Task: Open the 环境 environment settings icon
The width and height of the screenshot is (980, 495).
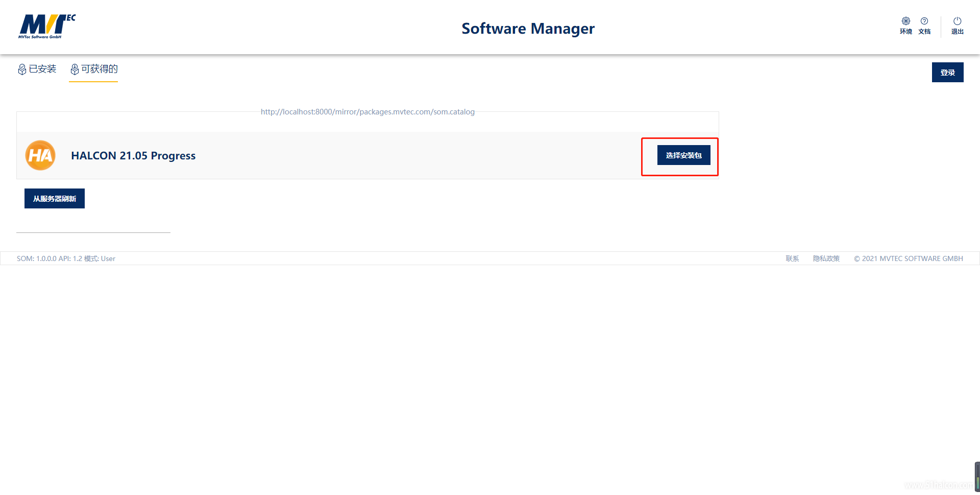Action: coord(905,21)
